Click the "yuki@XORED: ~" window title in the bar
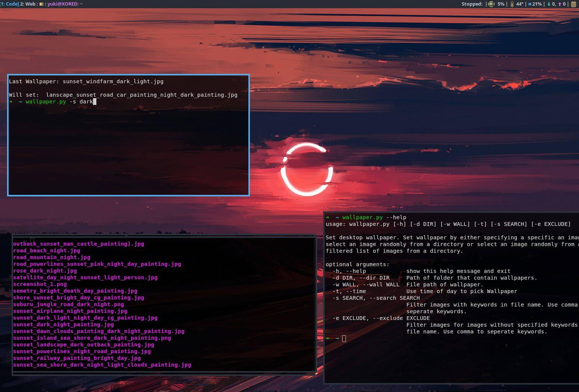This screenshot has width=579, height=392. [65, 4]
